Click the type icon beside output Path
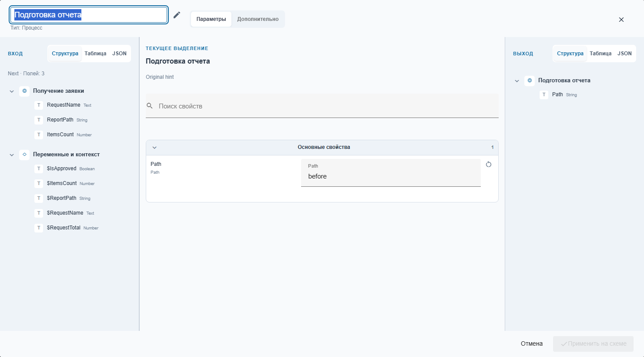 (544, 94)
